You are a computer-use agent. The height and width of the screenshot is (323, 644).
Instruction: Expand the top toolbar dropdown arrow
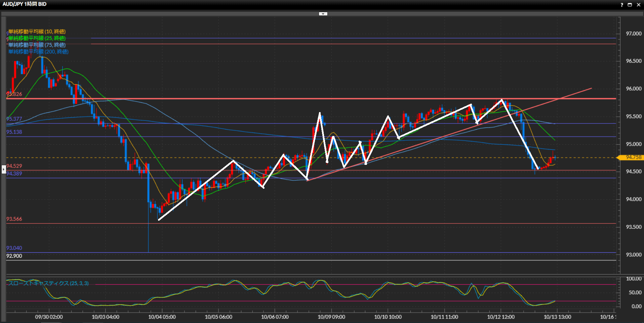(x=323, y=14)
